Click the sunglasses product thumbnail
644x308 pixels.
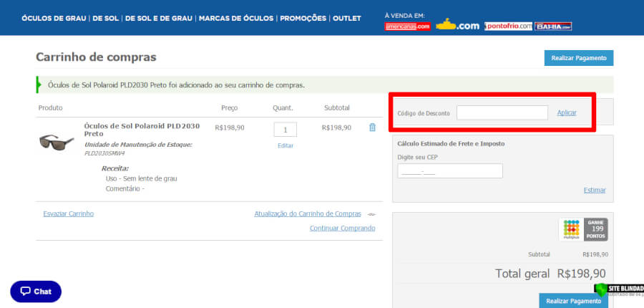pyautogui.click(x=57, y=140)
